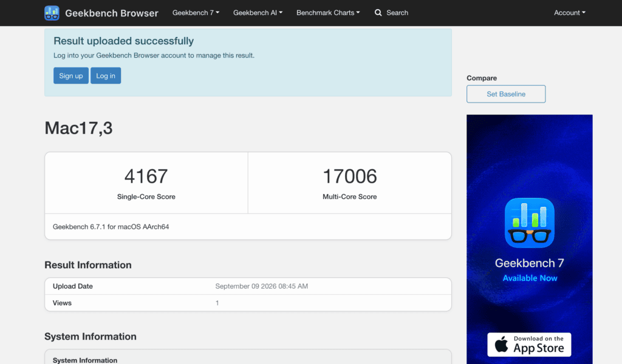The width and height of the screenshot is (622, 364).
Task: Click the 4167 single-core score
Action: click(146, 177)
